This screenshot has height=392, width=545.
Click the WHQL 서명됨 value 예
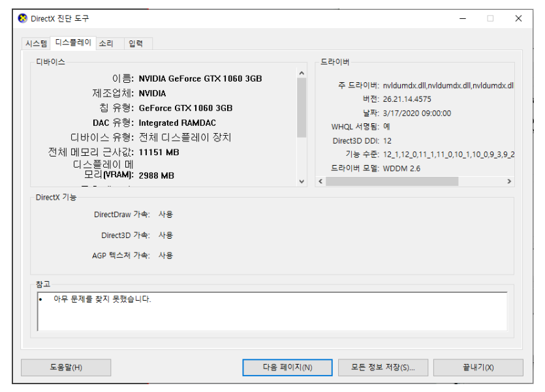tap(386, 127)
